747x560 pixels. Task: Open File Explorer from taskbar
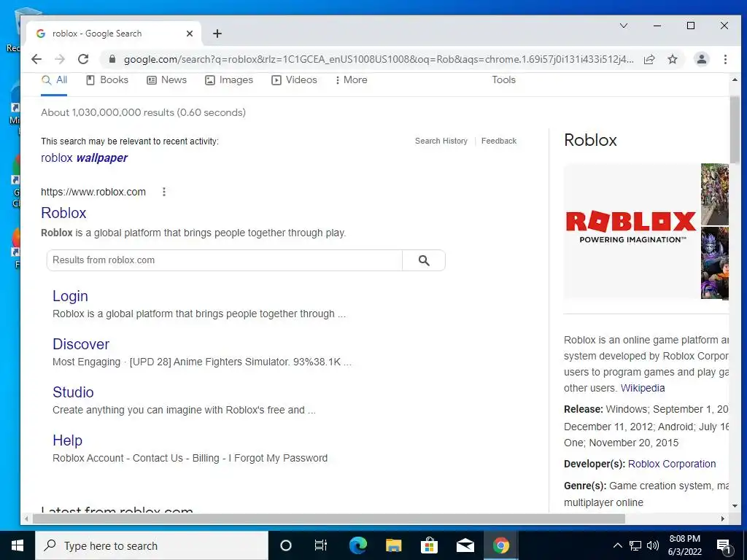point(393,545)
